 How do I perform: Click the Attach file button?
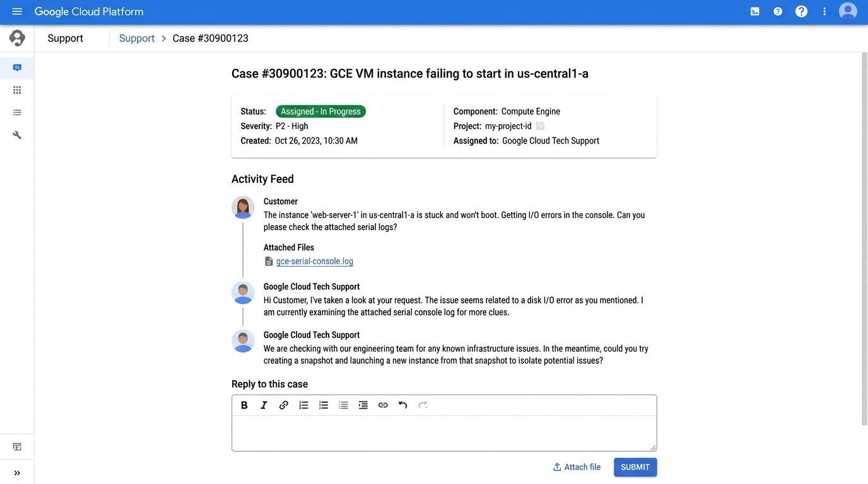(x=577, y=467)
